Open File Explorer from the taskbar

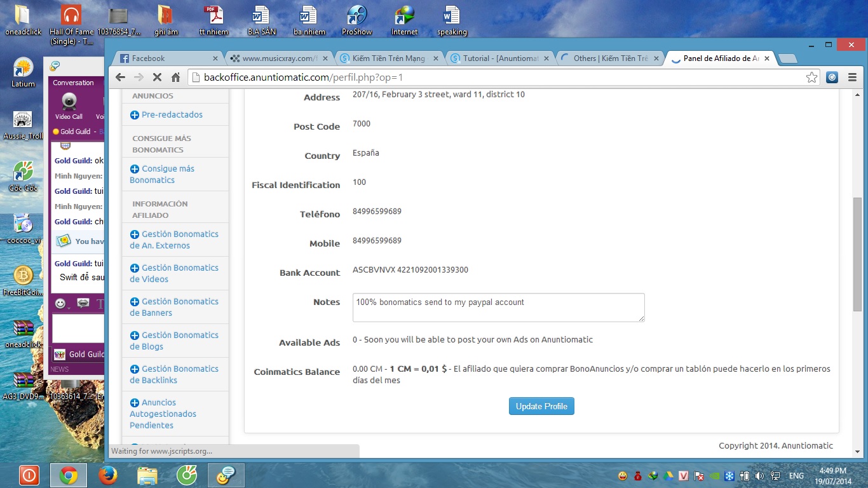coord(147,475)
